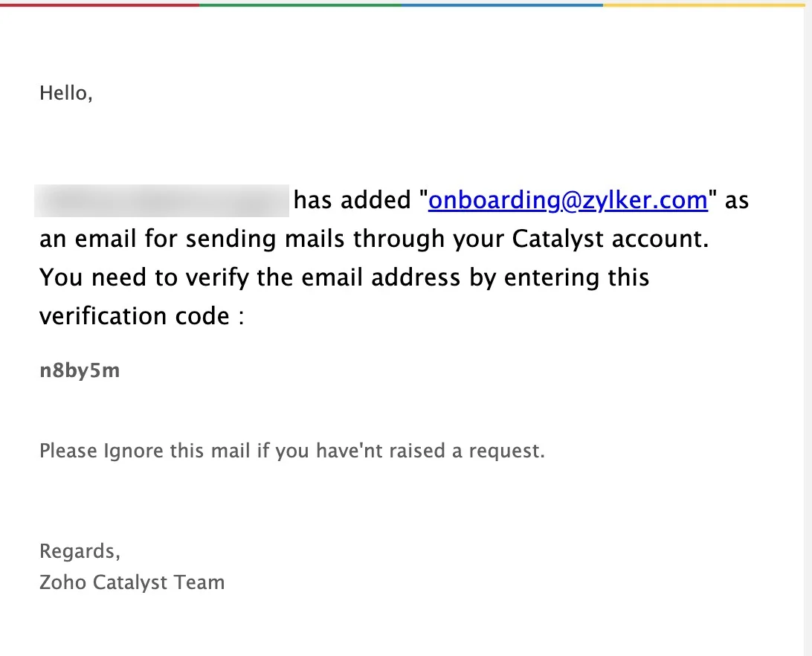This screenshot has width=812, height=656.
Task: Click the verification code n8by5m
Action: [80, 370]
